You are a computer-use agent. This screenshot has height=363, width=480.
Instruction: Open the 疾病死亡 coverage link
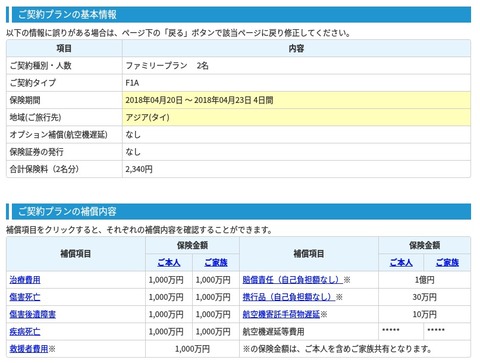pyautogui.click(x=25, y=332)
